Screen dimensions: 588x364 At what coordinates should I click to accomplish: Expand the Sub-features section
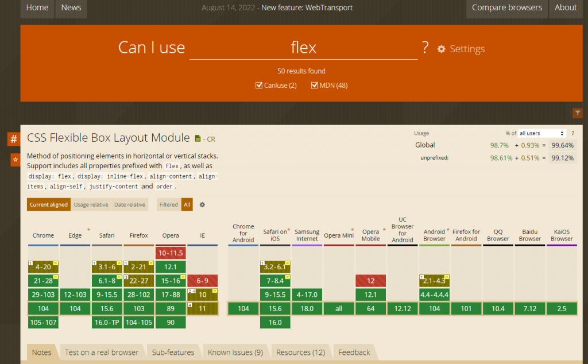(x=173, y=352)
